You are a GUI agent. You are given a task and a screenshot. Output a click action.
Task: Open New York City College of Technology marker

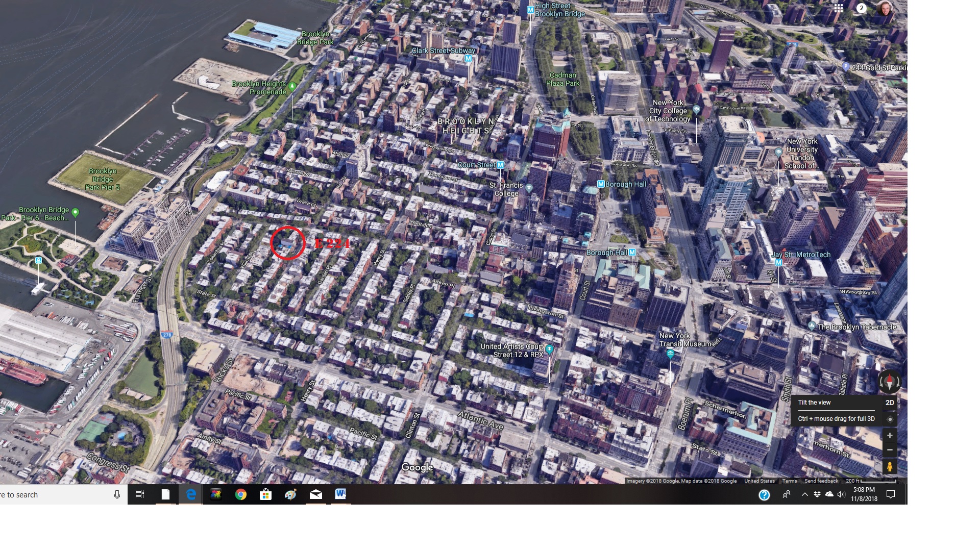696,110
